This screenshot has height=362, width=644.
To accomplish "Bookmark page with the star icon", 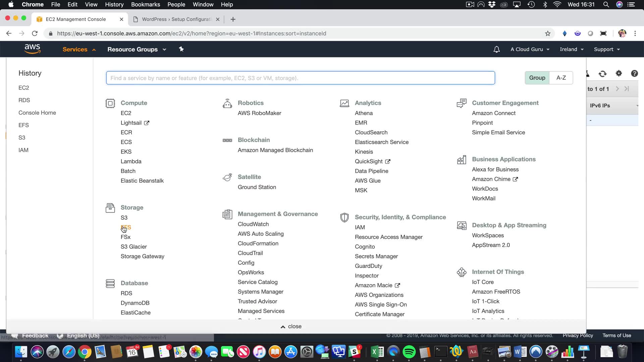I will pos(547,34).
